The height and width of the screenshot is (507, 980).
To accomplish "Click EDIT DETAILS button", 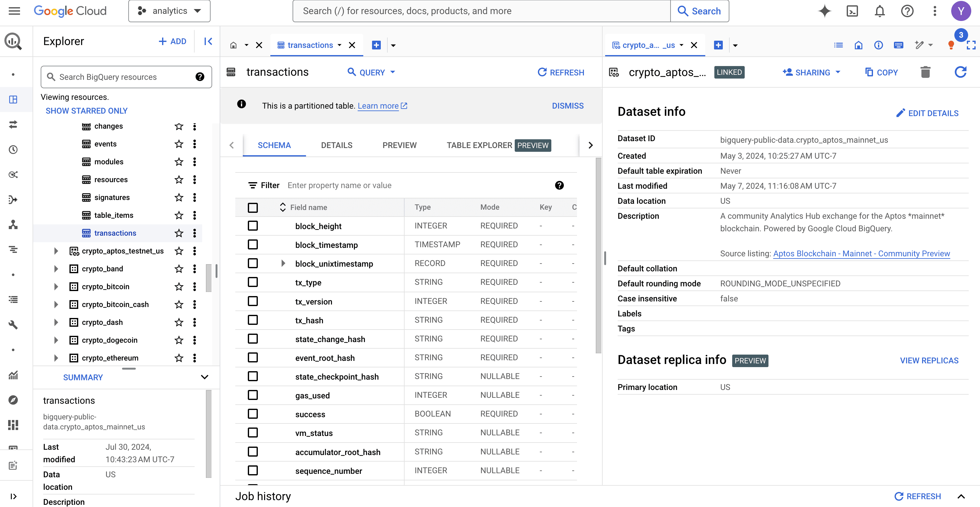I will pos(927,113).
